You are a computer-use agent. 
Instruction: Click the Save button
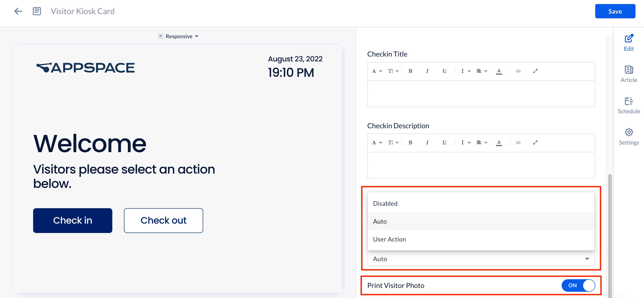(x=615, y=11)
